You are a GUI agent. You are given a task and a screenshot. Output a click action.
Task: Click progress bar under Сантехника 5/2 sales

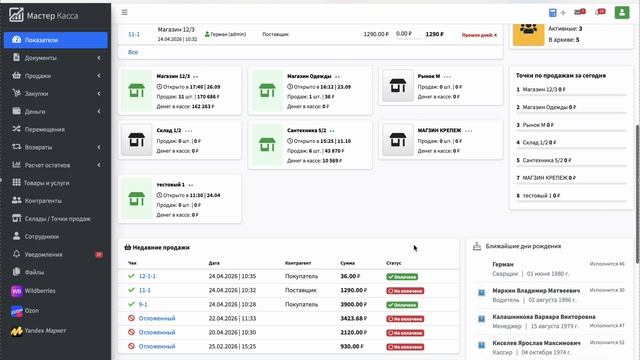click(x=571, y=166)
